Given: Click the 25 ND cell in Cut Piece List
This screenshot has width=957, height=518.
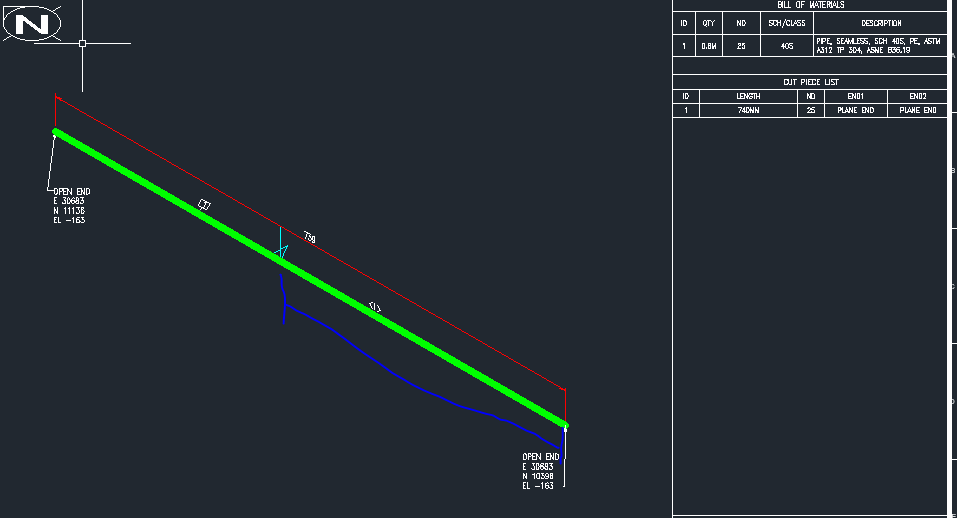Looking at the screenshot, I should tap(811, 110).
